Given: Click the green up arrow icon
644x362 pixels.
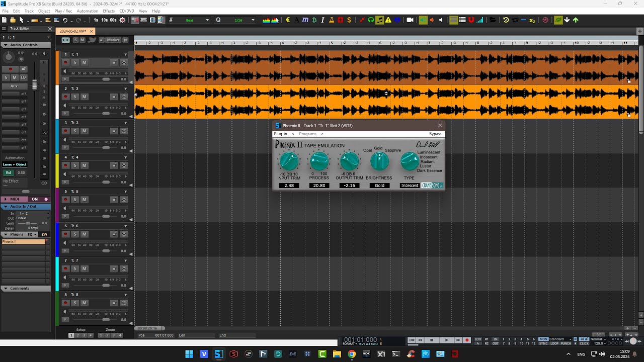Looking at the screenshot, I should [x=576, y=20].
